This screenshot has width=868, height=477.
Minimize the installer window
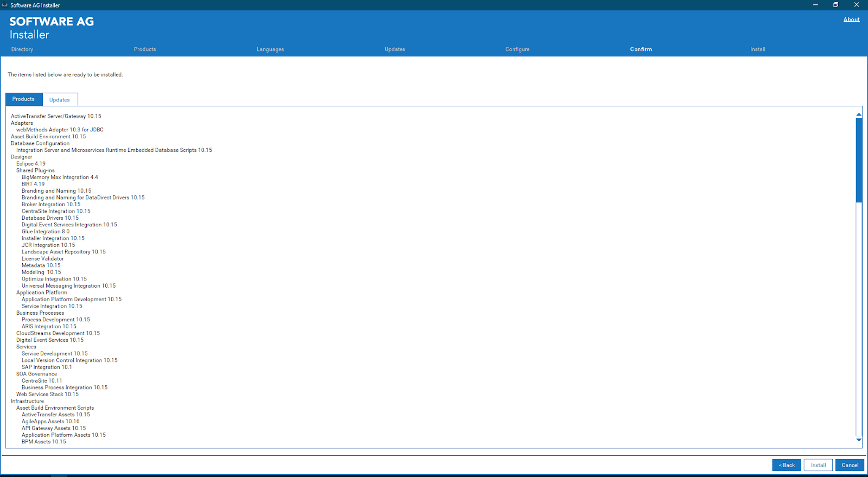coord(815,5)
